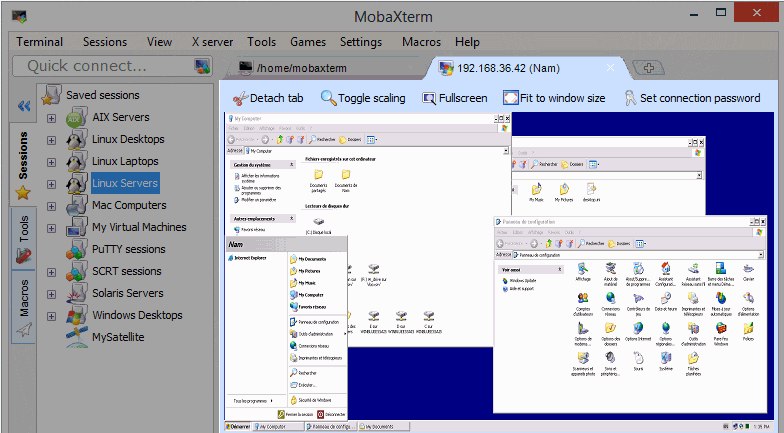Close the 192.168.36.42 (Nam) tab
This screenshot has width=784, height=433.
(x=610, y=68)
